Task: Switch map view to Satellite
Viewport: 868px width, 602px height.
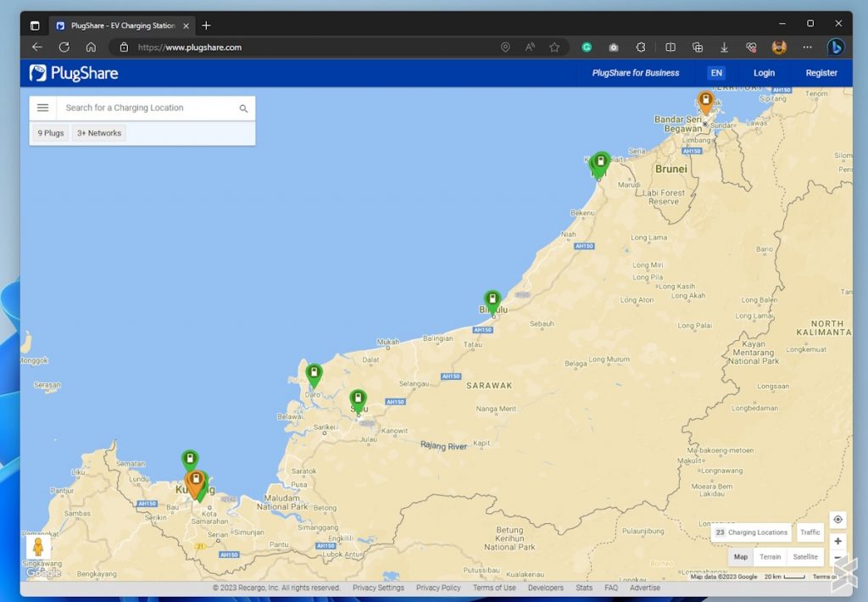Action: tap(804, 557)
